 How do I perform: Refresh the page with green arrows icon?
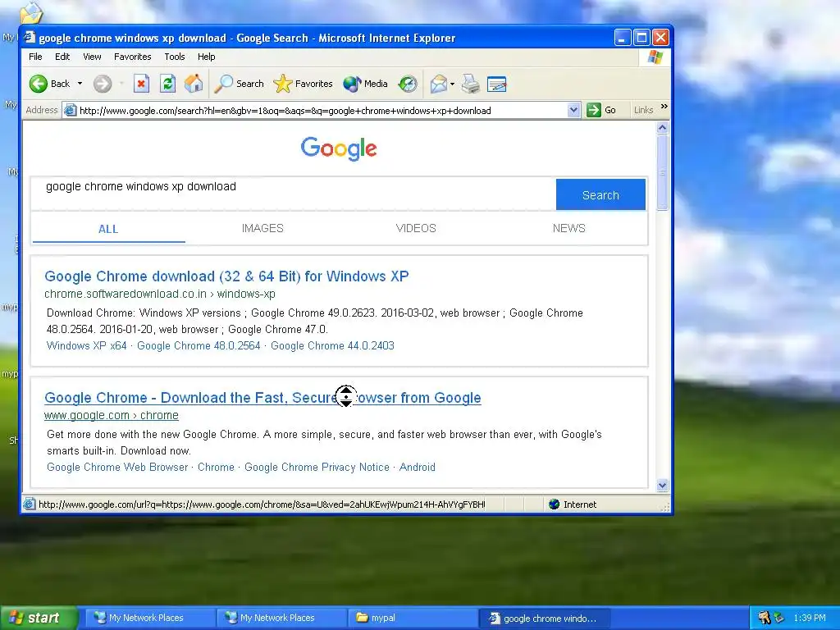167,84
